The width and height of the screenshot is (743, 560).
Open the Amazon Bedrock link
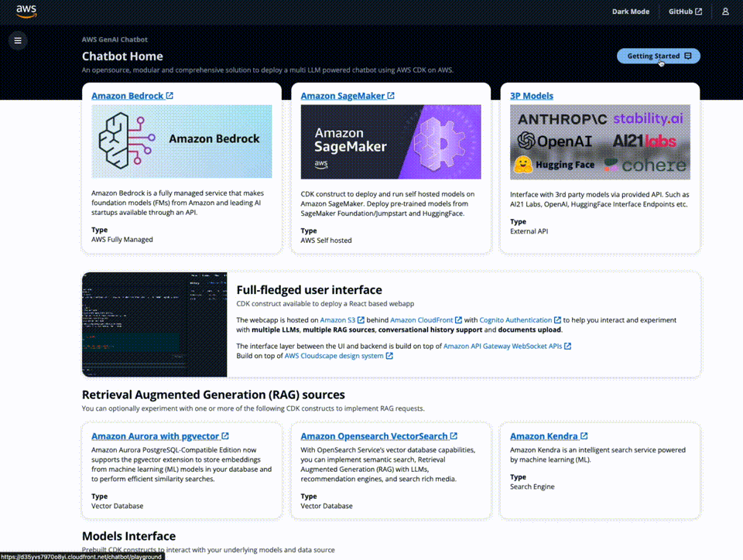click(127, 96)
